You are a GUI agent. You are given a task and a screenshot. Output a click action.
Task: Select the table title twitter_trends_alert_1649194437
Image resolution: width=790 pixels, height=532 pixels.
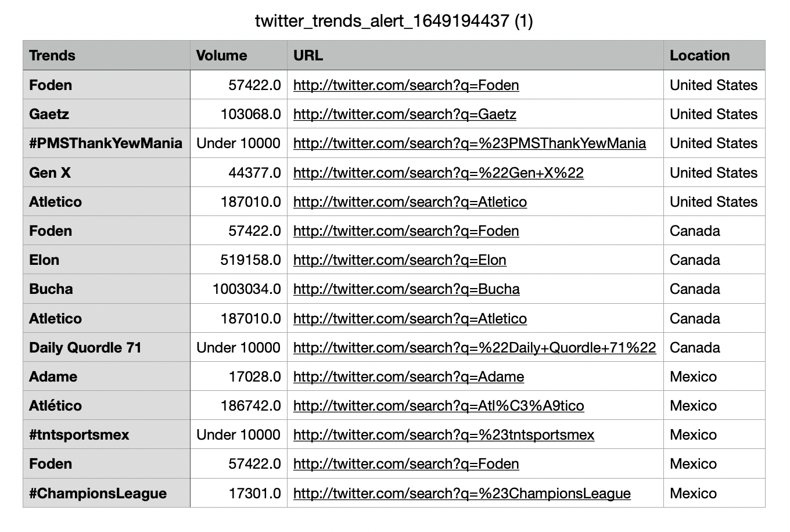pos(394,21)
